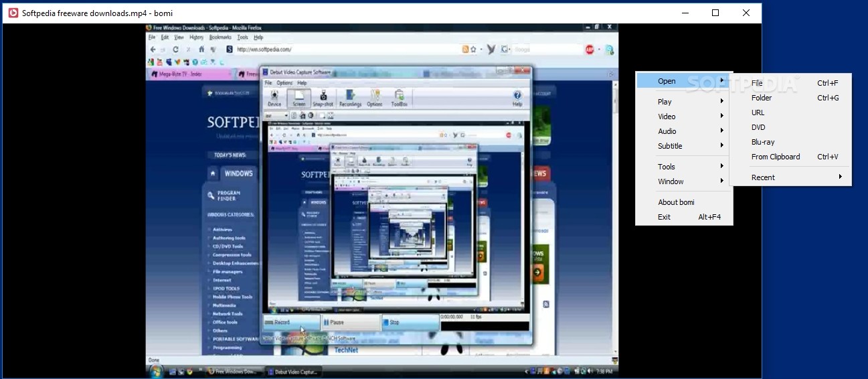Click the highlighted Open menu entry

click(683, 81)
